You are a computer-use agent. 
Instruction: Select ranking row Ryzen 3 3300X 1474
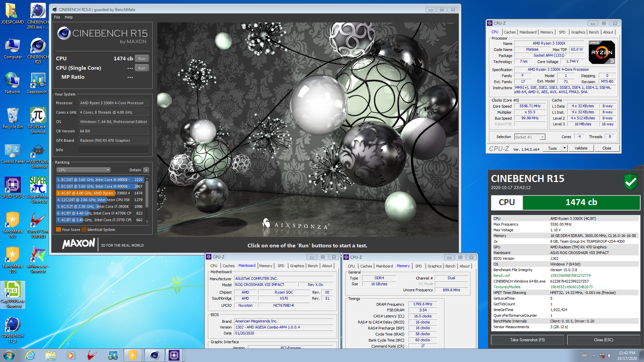click(100, 193)
